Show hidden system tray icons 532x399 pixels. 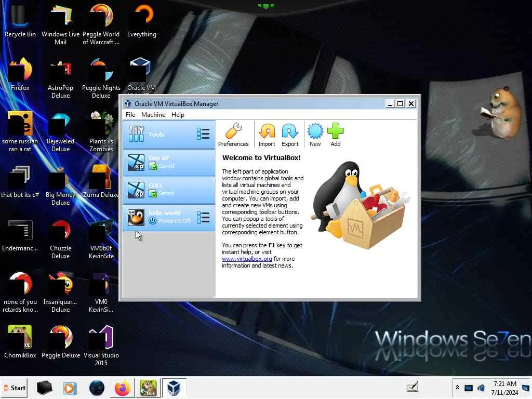pos(457,387)
